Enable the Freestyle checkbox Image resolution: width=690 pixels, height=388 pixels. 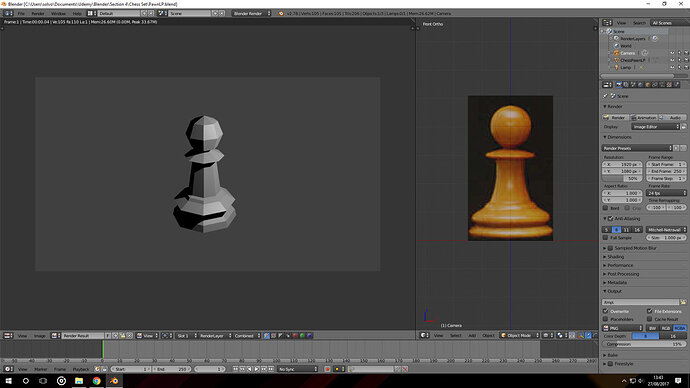pos(610,364)
